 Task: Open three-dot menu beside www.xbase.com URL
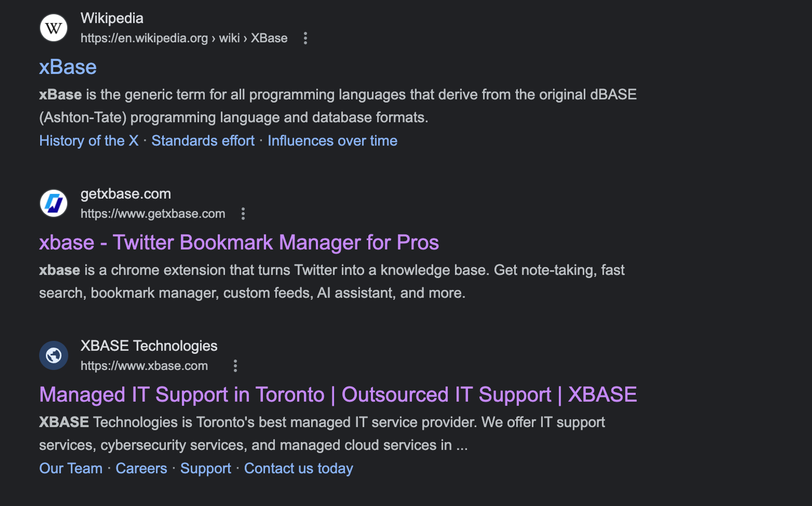(235, 366)
